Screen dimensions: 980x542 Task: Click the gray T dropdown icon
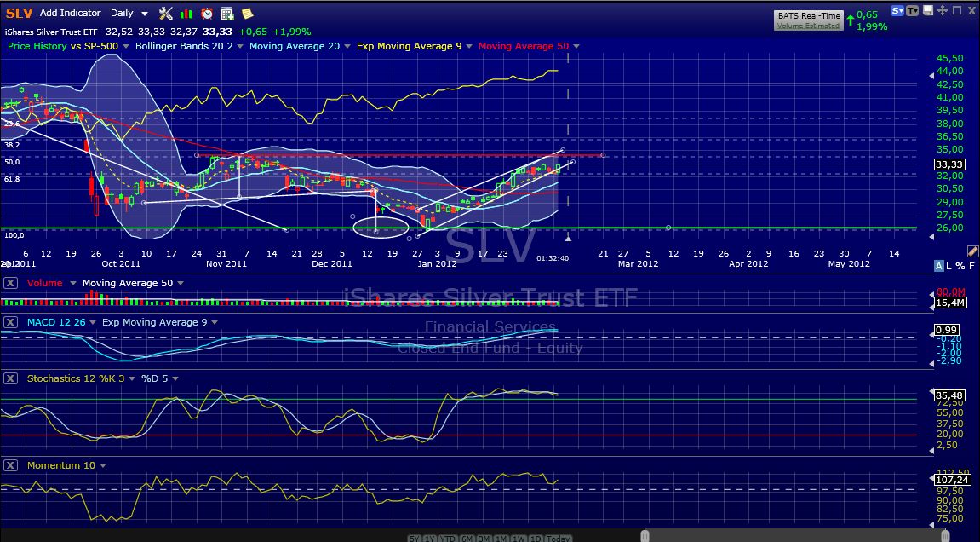913,10
